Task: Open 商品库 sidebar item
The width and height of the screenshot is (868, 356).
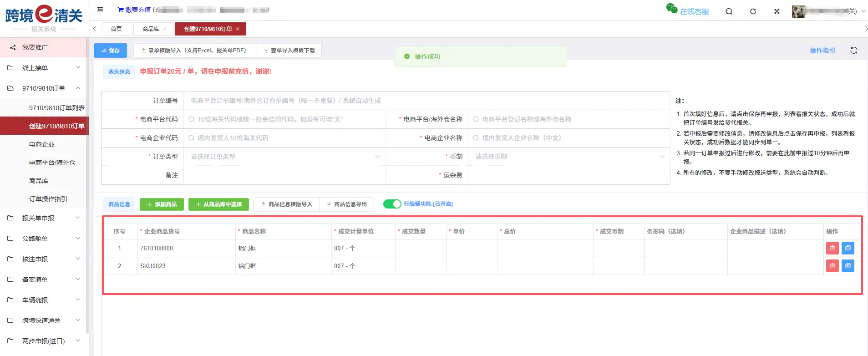Action: coord(39,181)
